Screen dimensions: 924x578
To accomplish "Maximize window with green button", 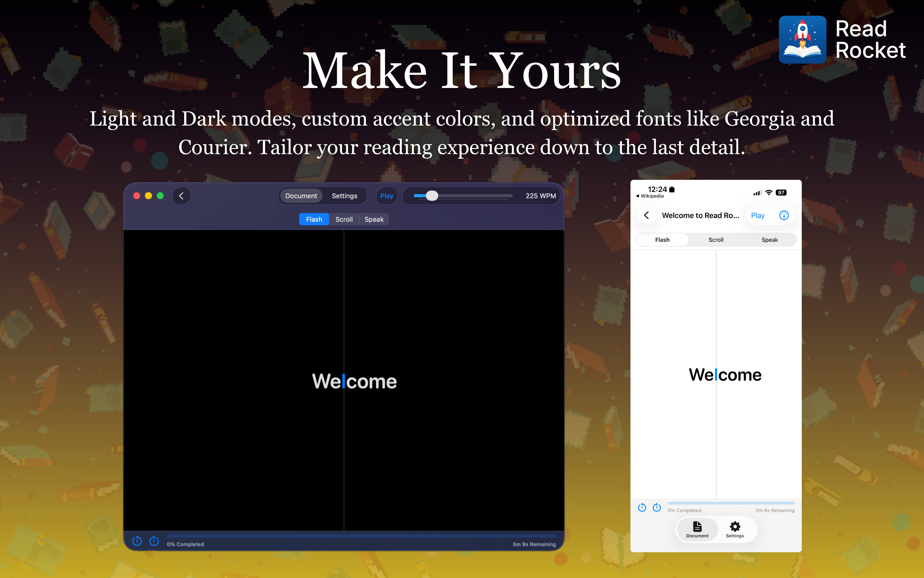I will [160, 196].
